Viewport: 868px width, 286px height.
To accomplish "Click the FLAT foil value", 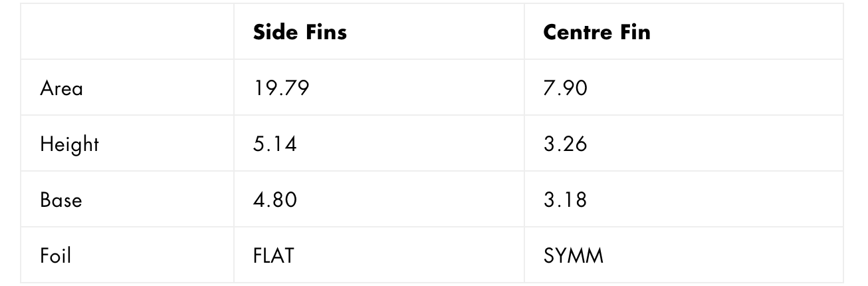I will coord(272,255).
